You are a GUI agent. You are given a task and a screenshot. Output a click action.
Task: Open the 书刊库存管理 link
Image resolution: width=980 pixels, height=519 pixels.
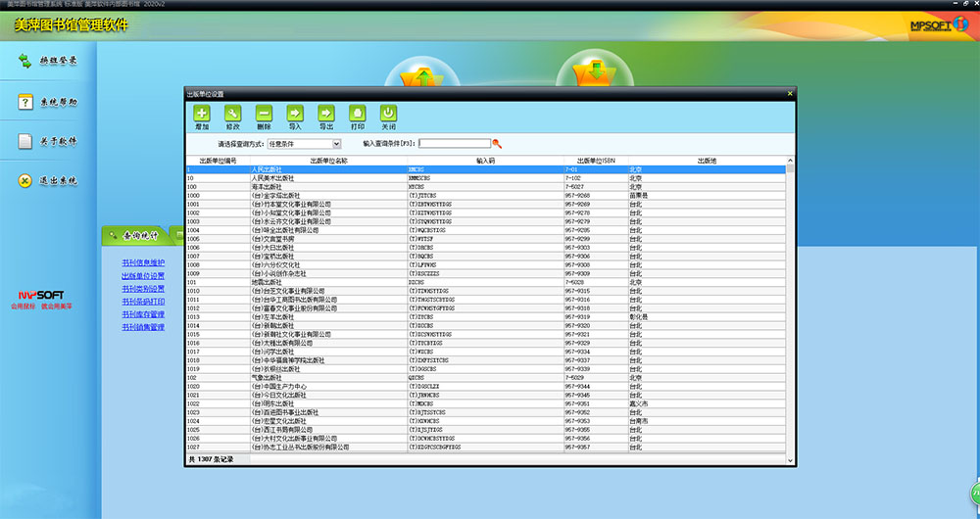click(143, 314)
